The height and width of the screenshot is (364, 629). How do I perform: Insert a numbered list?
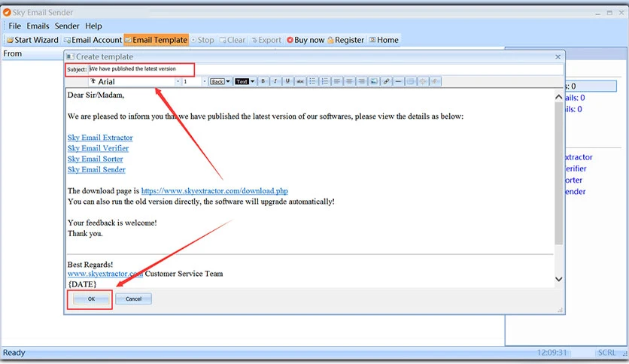[324, 81]
